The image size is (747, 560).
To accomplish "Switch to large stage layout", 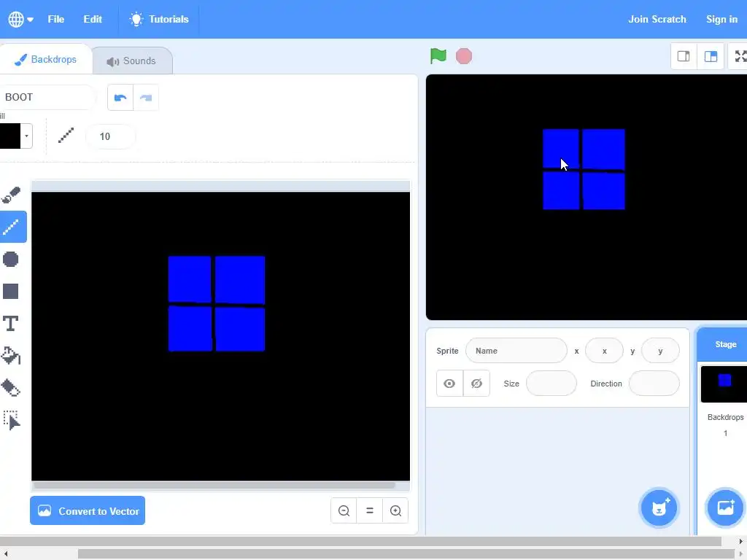I will tap(711, 56).
